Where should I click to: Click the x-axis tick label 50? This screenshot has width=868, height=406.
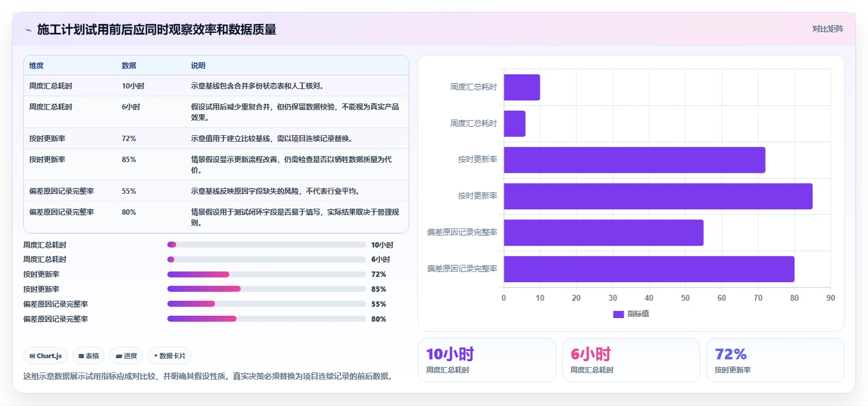[x=685, y=298]
